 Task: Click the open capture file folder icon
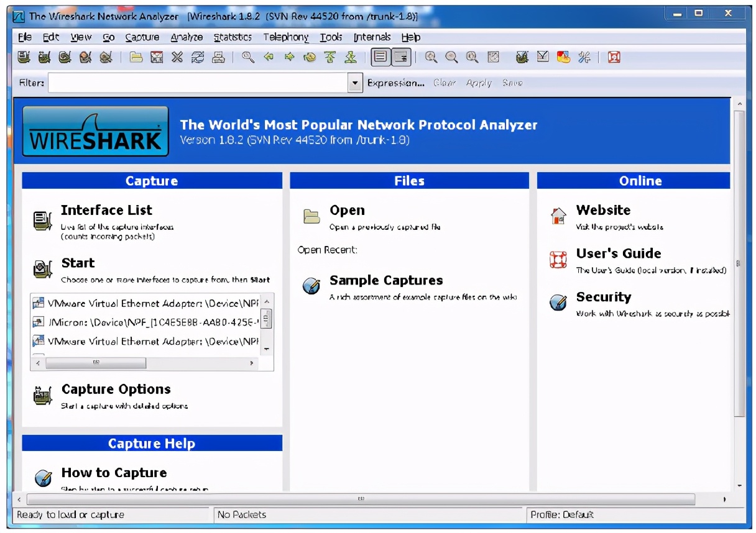[x=136, y=58]
